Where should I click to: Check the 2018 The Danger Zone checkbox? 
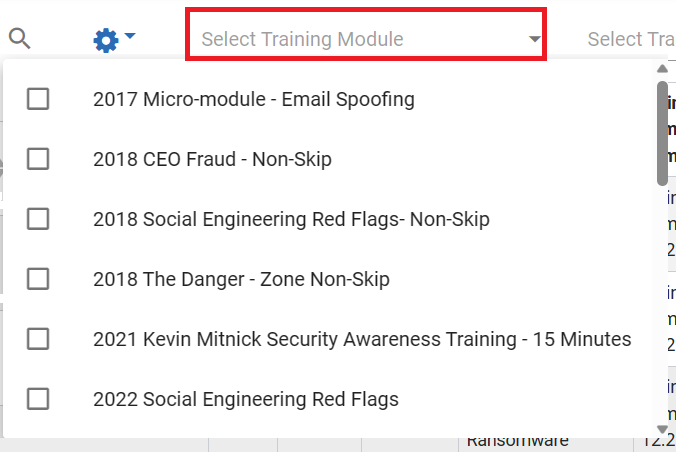[x=38, y=279]
